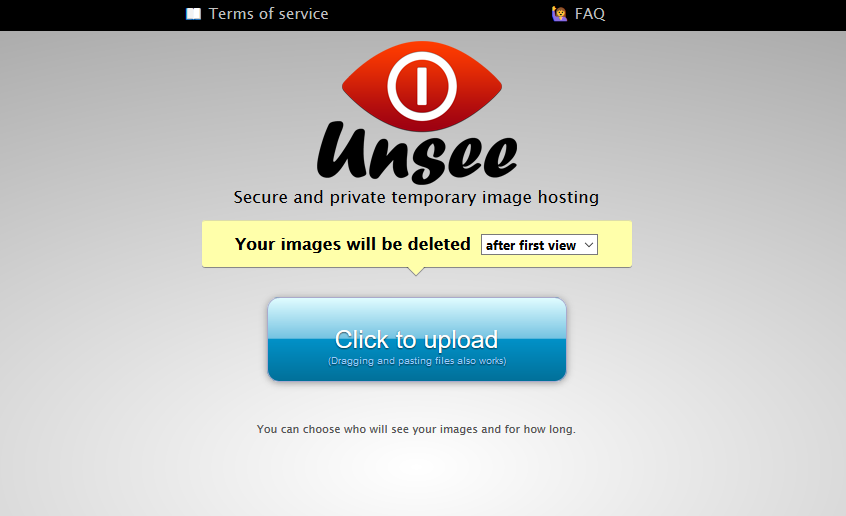Click the chevron arrow of the deletion time selector
The height and width of the screenshot is (516, 846).
click(589, 245)
